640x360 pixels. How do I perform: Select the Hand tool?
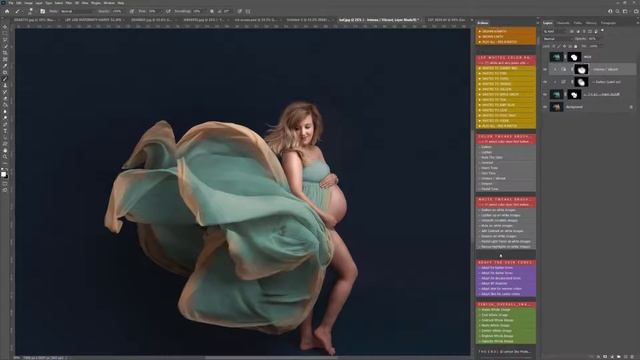(4, 150)
